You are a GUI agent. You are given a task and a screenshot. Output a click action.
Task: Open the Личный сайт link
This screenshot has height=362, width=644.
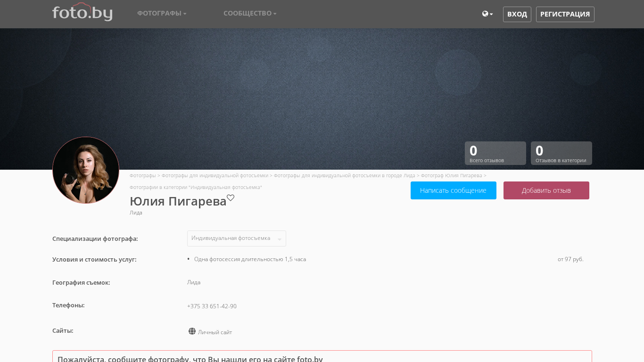coord(215,332)
